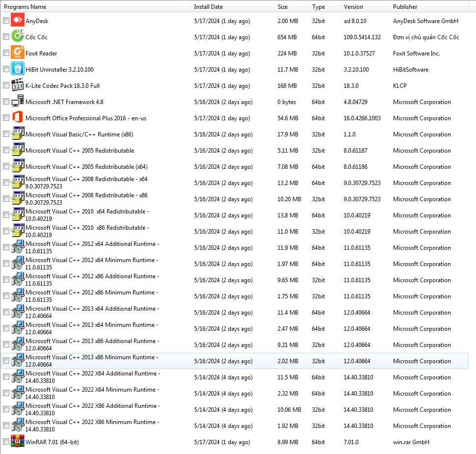Sort by the Size column header
The width and height of the screenshot is (476, 454).
[x=282, y=6]
